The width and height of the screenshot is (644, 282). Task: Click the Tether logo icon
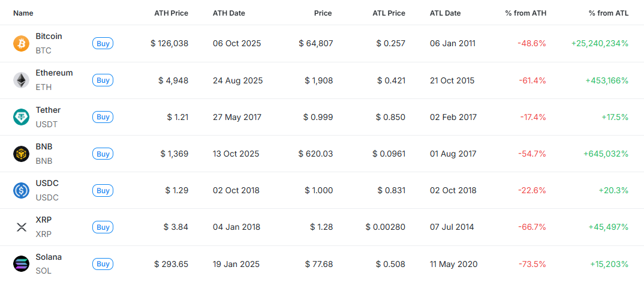pyautogui.click(x=21, y=117)
